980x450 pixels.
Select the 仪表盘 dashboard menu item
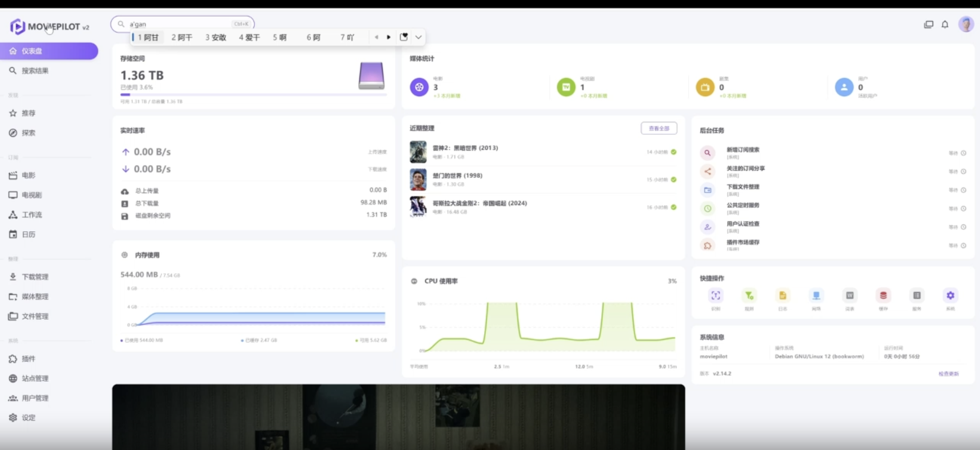click(49, 51)
